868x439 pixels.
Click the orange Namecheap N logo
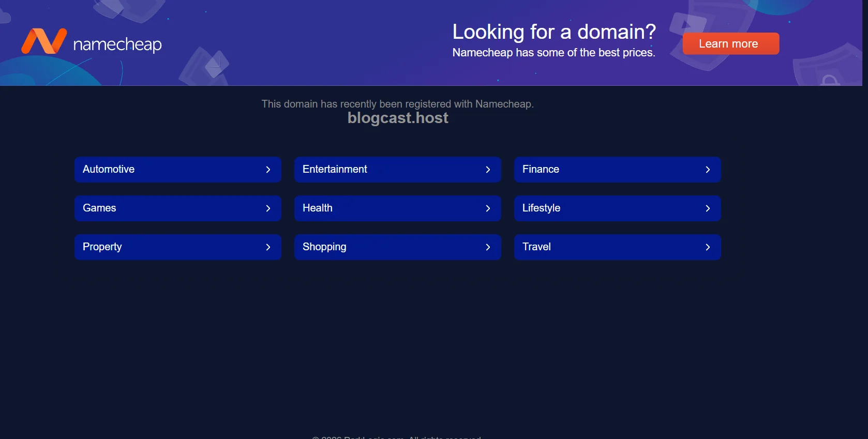[43, 41]
